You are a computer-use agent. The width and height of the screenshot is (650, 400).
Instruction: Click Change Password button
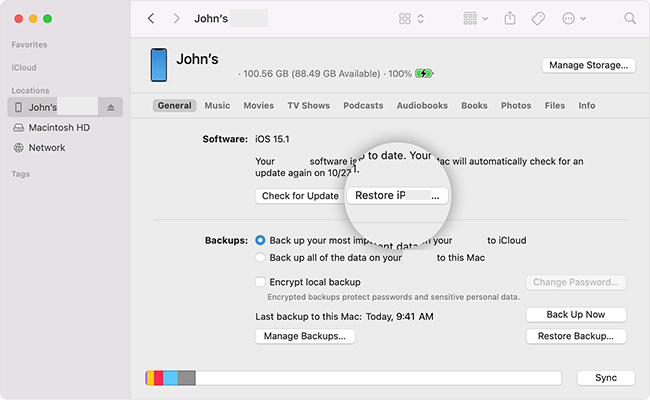[x=576, y=282]
